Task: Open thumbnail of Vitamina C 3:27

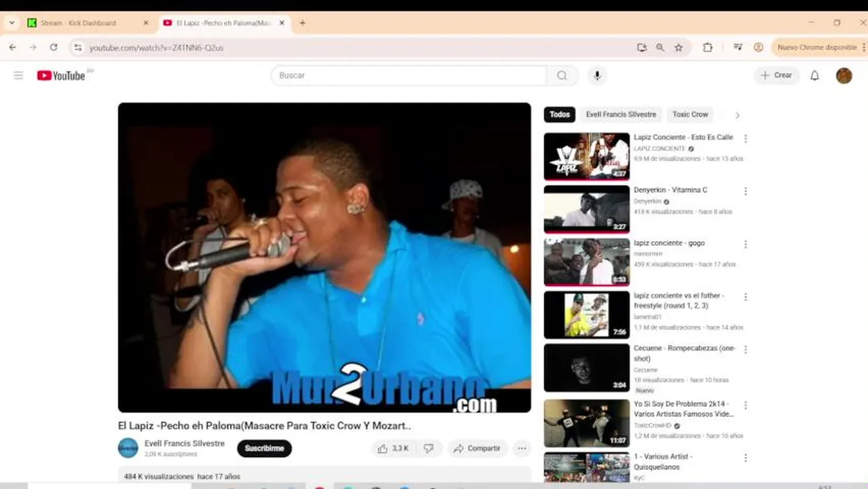Action: click(x=587, y=209)
